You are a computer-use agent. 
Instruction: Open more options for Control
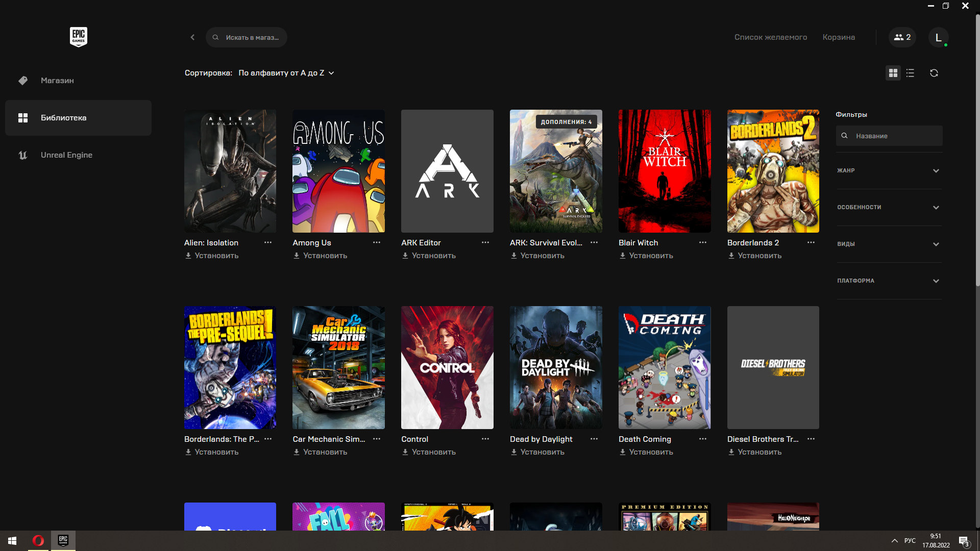[x=485, y=439]
